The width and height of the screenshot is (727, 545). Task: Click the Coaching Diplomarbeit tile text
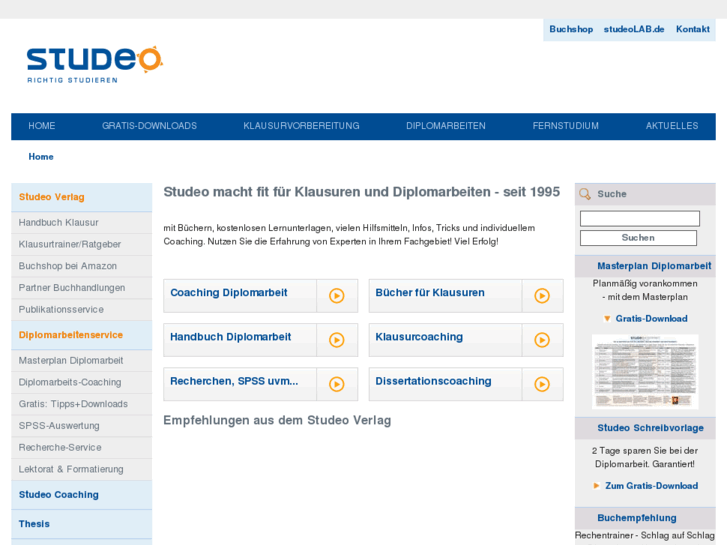[229, 293]
